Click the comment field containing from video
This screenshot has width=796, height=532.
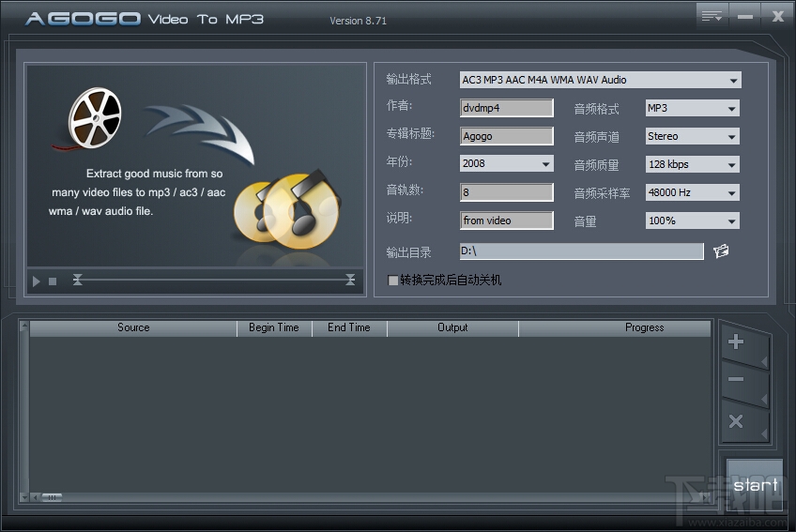[507, 220]
